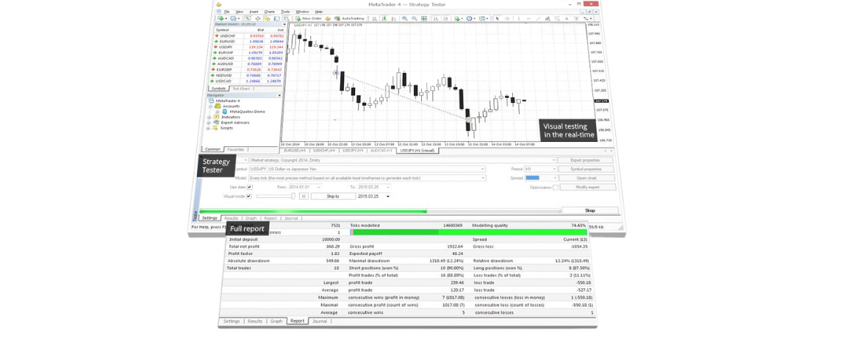This screenshot has height=347, width=868.
Task: Toggle the Data Window crosshair icon
Action: [258, 18]
